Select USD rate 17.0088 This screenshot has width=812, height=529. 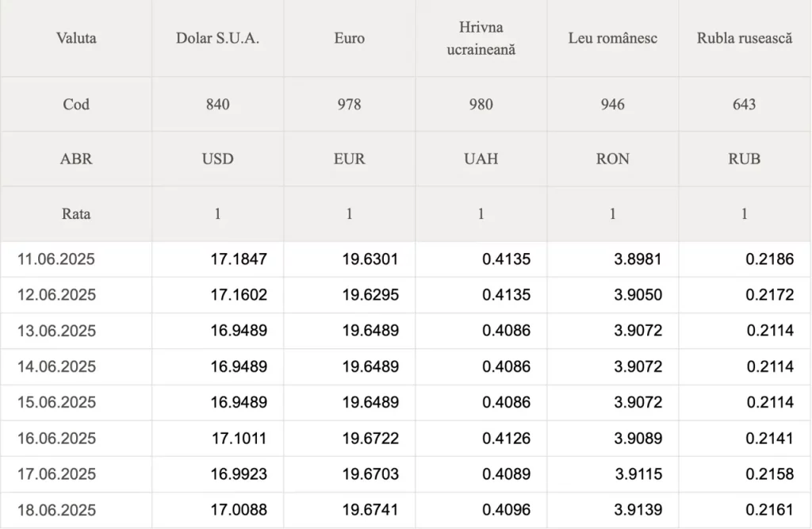click(x=239, y=510)
